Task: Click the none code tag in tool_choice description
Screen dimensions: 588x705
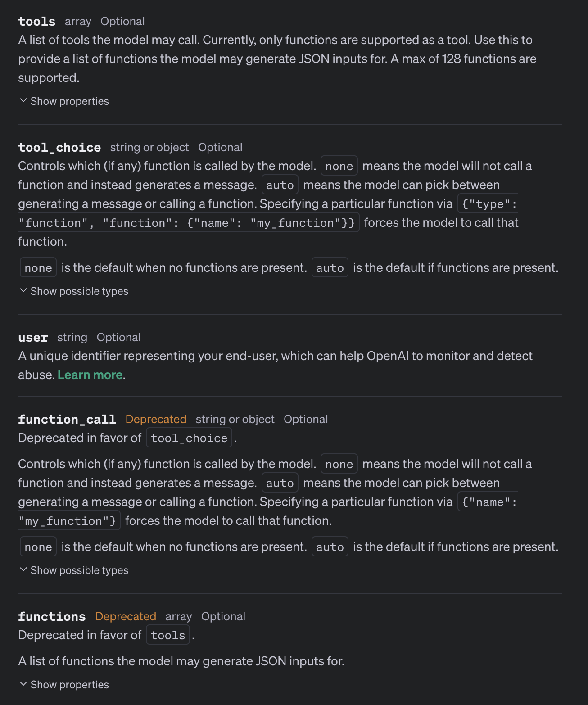Action: (339, 166)
